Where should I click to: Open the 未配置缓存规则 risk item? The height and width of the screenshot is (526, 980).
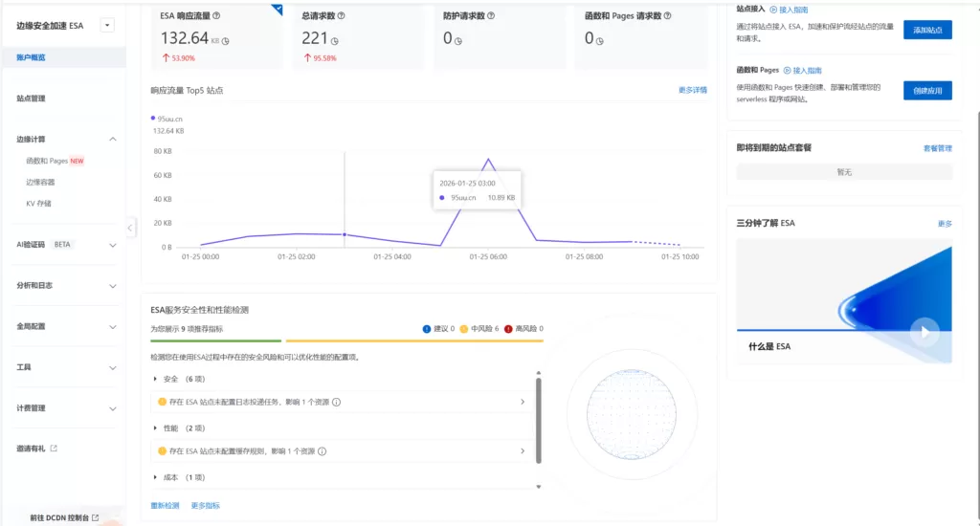(x=342, y=451)
